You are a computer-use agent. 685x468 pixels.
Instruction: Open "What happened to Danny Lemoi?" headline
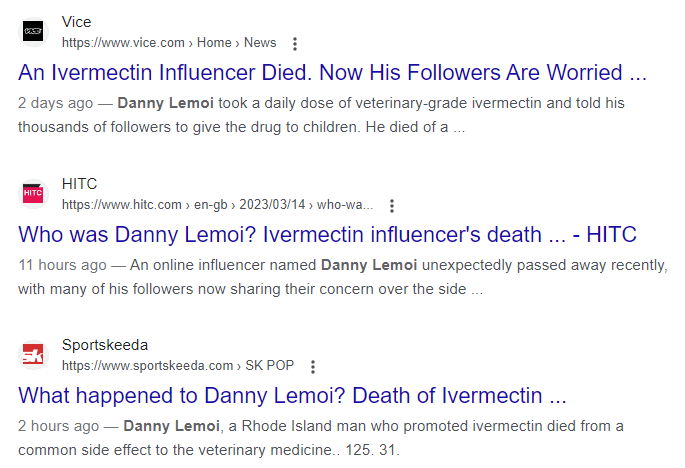pos(292,394)
